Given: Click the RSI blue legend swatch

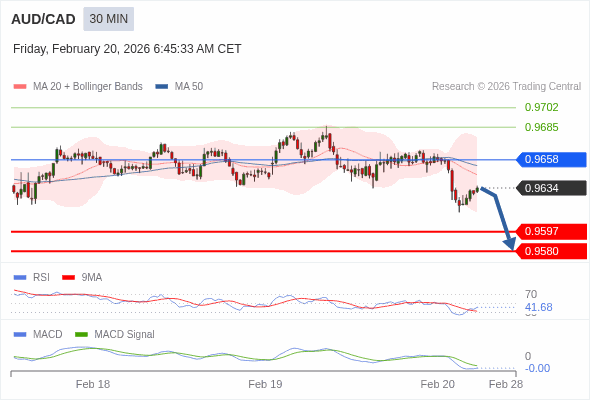Looking at the screenshot, I should [20, 278].
